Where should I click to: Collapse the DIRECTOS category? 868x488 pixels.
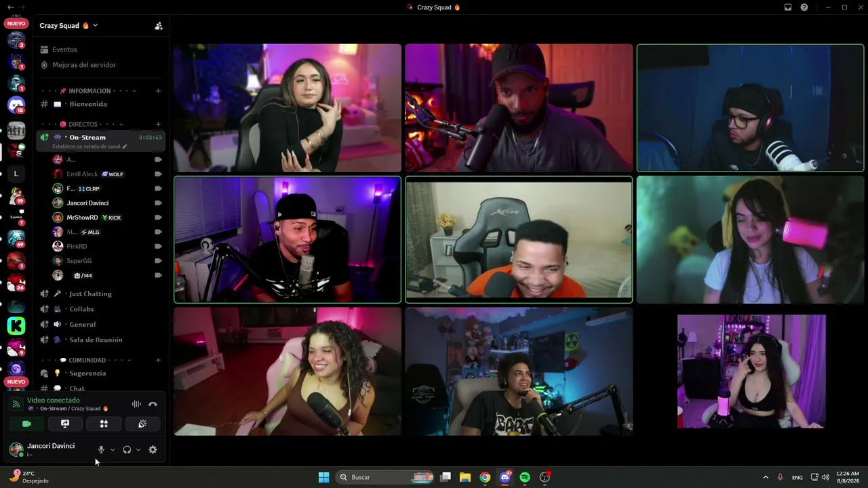tap(83, 124)
